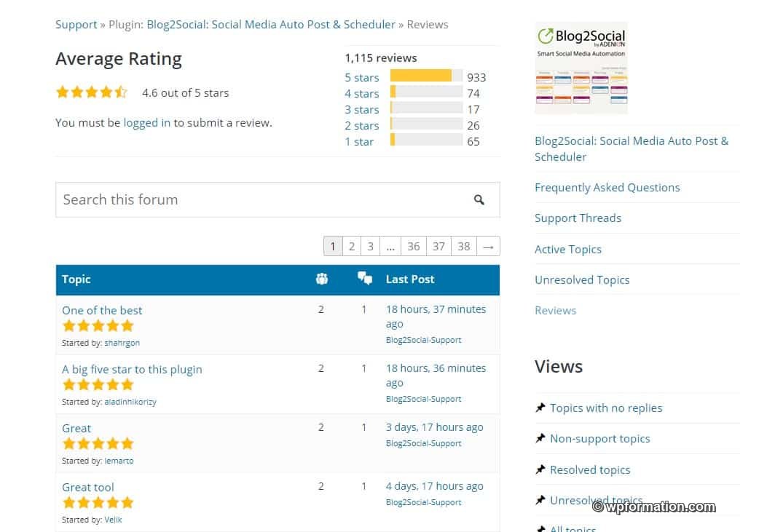Viewport: 767px width, 532px height.
Task: Open the Blog2Social plugin breadcrumb link
Action: pyautogui.click(x=271, y=25)
